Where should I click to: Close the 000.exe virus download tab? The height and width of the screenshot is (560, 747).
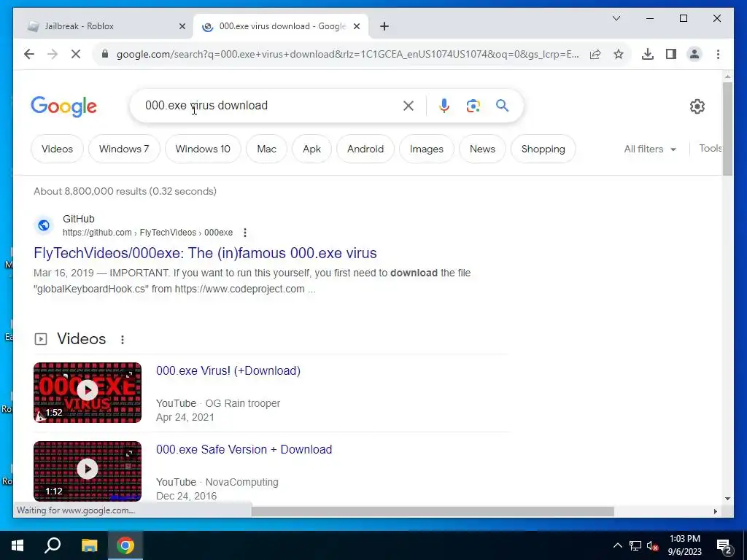click(x=356, y=26)
